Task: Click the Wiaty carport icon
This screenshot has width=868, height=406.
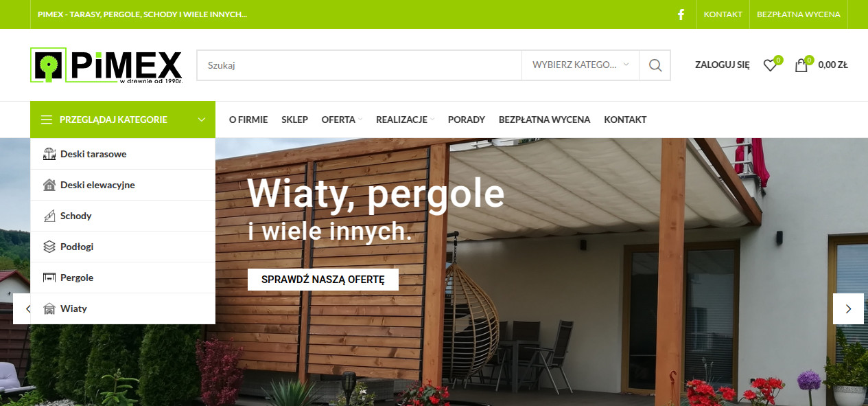Action: tap(49, 308)
